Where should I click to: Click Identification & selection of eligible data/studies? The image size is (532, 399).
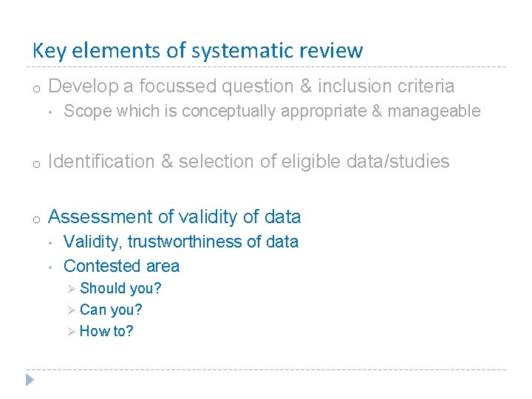click(249, 161)
